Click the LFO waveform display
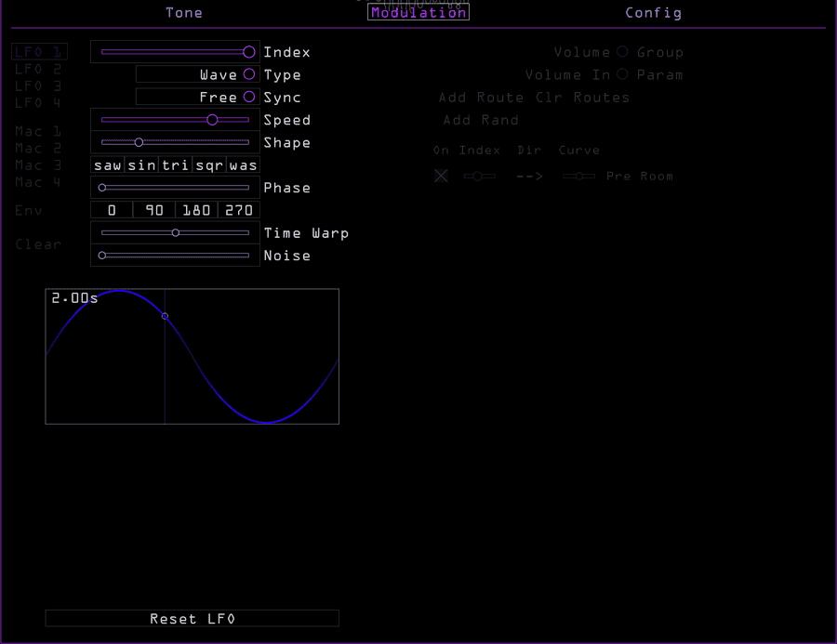This screenshot has width=837, height=644. pos(193,357)
